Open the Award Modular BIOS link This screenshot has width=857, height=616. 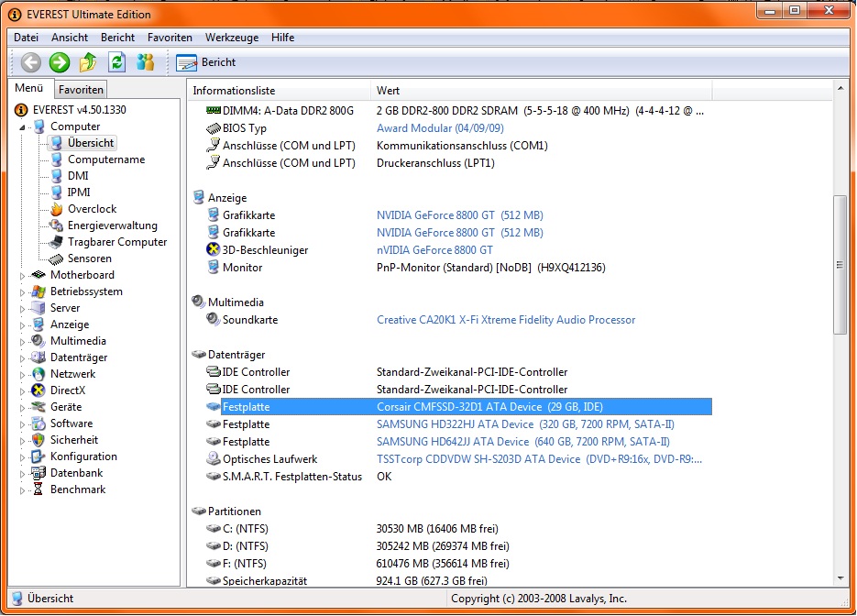(x=440, y=128)
